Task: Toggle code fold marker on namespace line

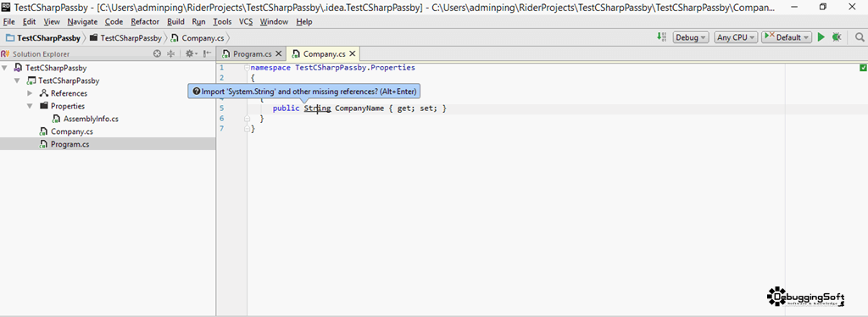Action: (247, 68)
